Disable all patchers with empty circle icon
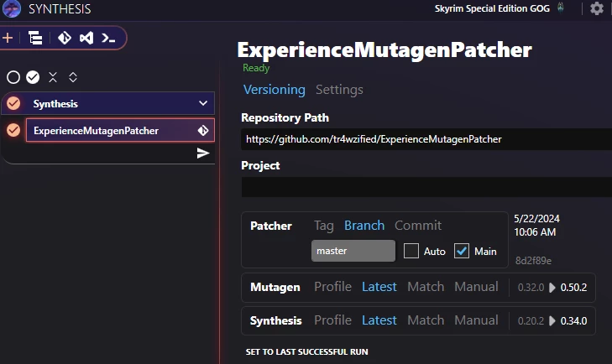612x364 pixels. tap(13, 77)
